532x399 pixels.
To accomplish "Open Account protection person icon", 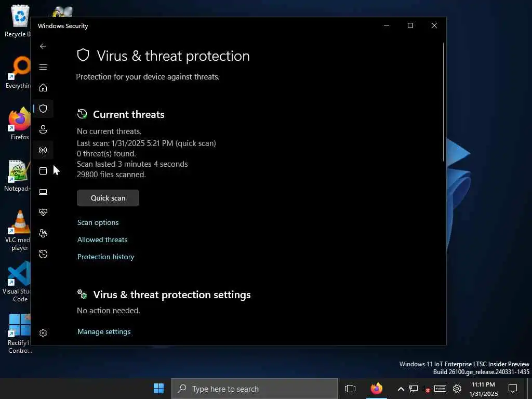I will pos(43,129).
